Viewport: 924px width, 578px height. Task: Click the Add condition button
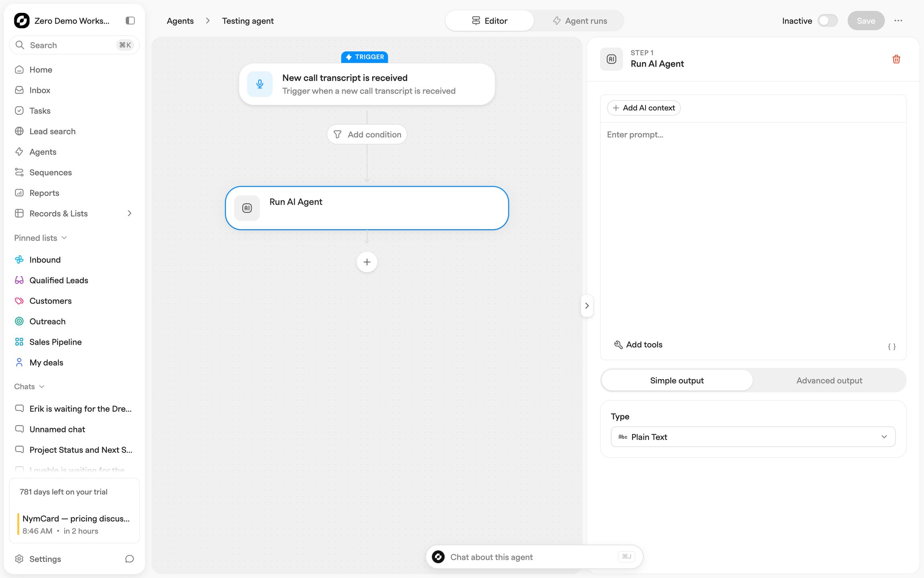point(367,134)
